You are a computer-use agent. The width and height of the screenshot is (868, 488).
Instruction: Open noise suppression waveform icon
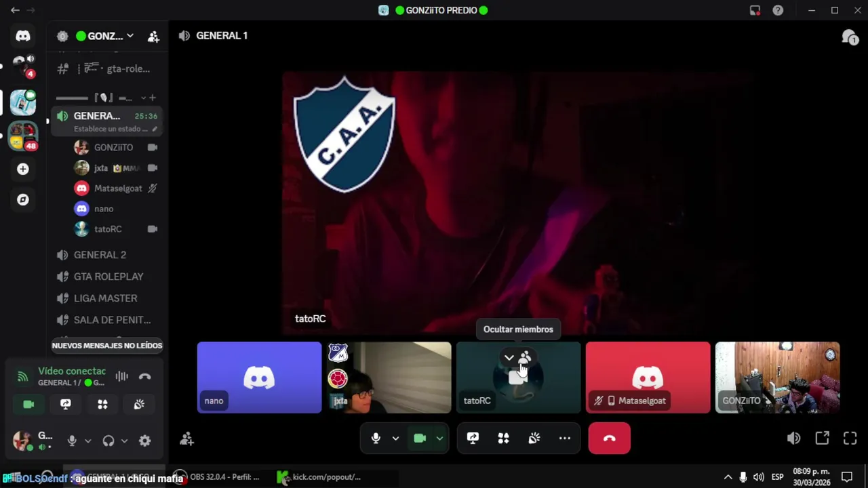point(122,376)
